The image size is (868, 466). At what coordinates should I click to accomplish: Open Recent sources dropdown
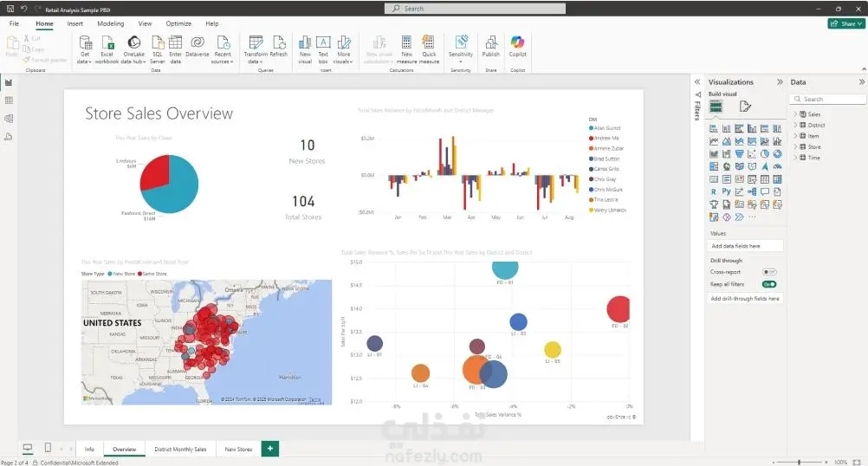coord(223,50)
